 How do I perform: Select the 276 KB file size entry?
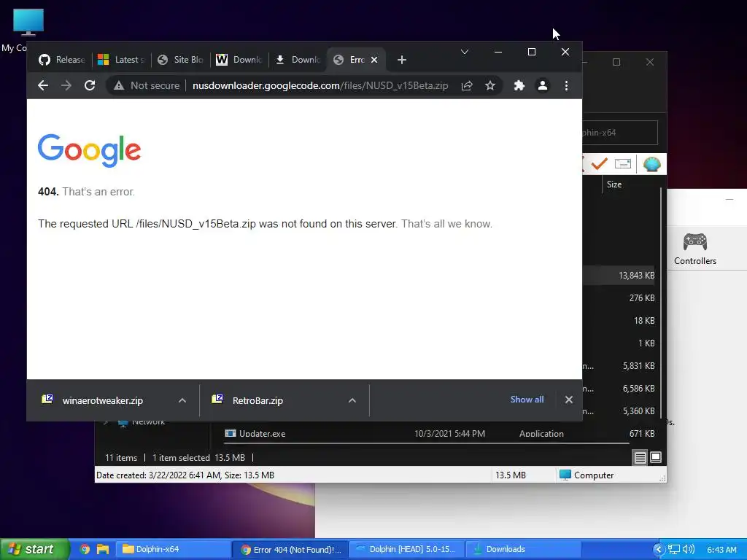pyautogui.click(x=642, y=298)
